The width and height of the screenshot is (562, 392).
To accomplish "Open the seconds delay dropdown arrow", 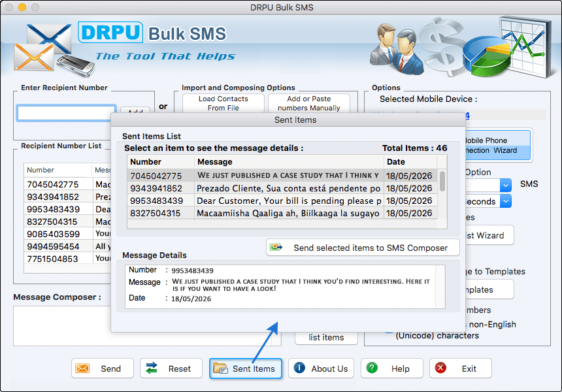I will click(505, 201).
